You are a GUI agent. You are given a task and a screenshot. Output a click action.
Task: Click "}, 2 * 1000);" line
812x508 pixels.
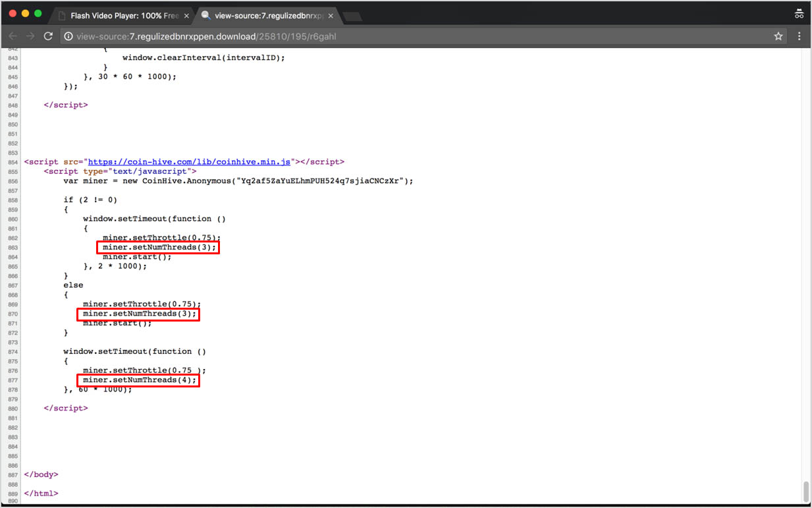(x=115, y=266)
